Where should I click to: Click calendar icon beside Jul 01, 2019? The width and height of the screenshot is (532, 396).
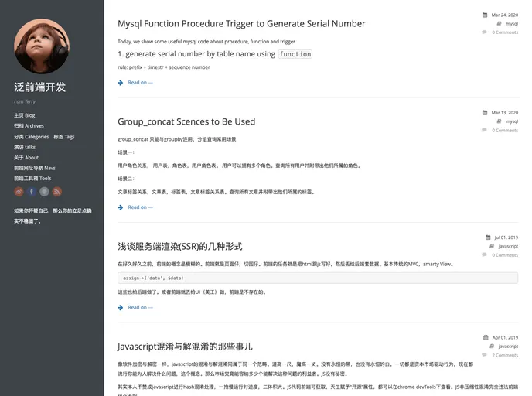click(488, 237)
